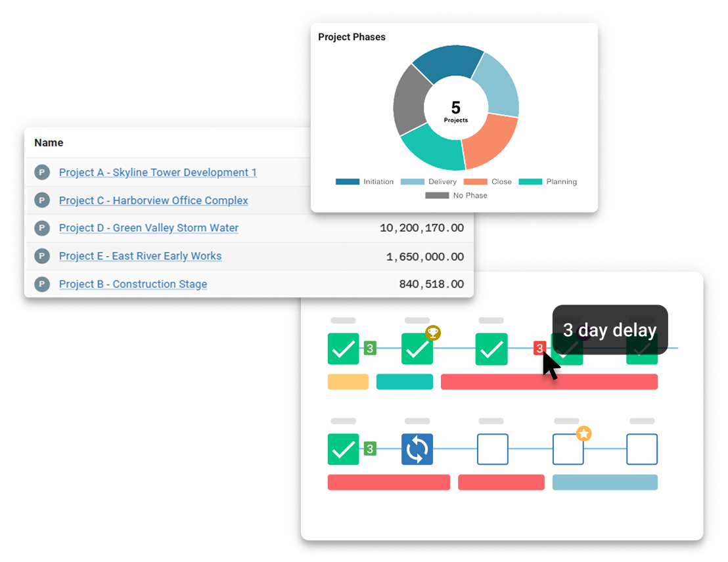The height and width of the screenshot is (562, 728).
Task: Click the red delay badge showing 3
Action: pos(539,348)
